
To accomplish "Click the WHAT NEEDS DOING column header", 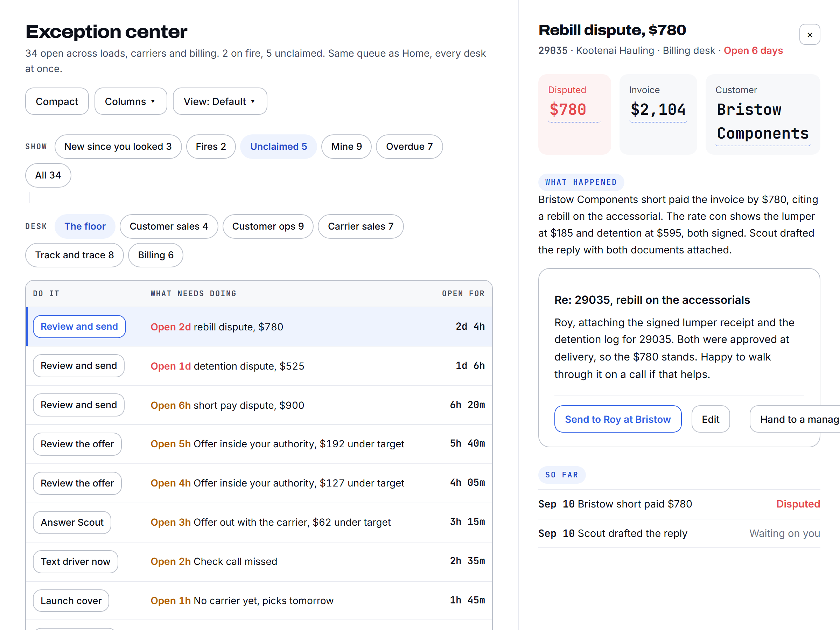I will [193, 294].
